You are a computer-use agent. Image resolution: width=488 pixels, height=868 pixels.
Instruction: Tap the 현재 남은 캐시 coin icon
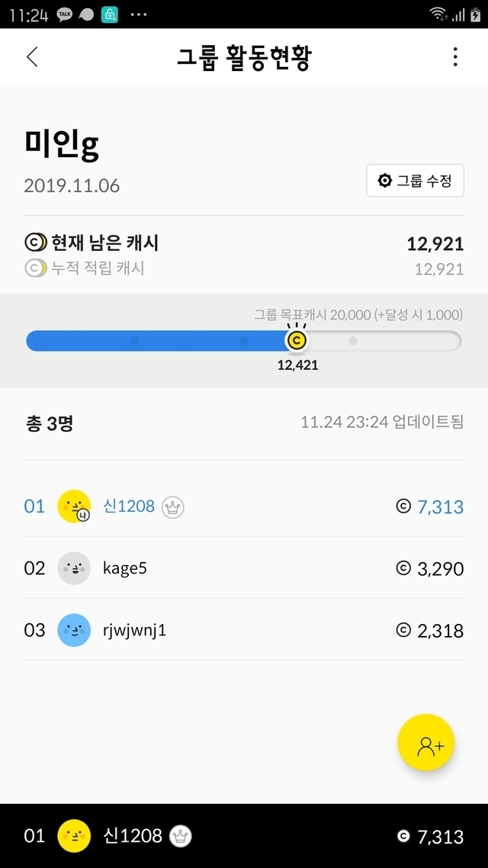tap(35, 243)
